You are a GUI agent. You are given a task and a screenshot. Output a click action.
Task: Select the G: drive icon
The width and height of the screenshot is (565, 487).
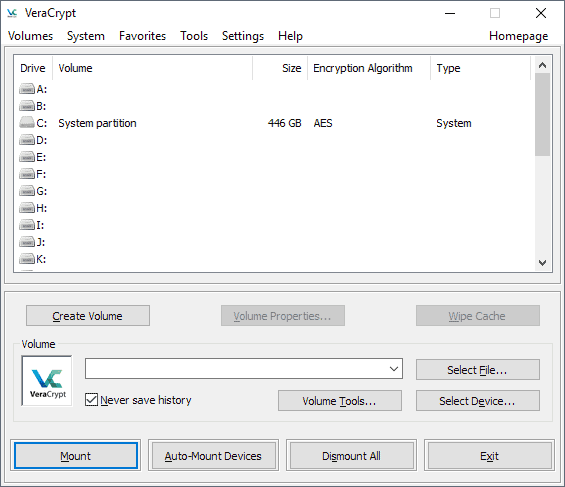[x=27, y=191]
